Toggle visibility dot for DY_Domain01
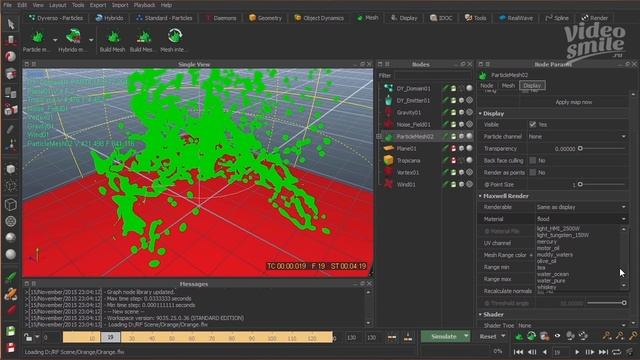Image resolution: width=640 pixels, height=360 pixels. click(x=469, y=88)
